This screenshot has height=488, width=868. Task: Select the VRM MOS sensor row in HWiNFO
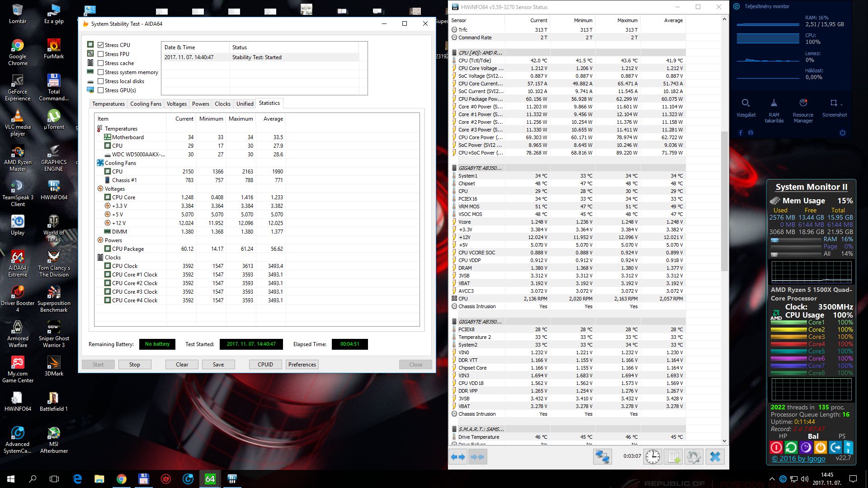coord(568,206)
